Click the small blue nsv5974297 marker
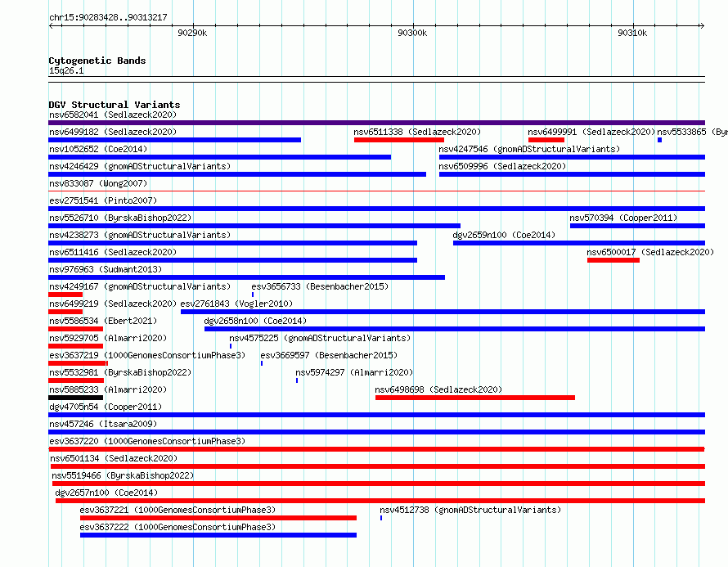 coord(297,380)
